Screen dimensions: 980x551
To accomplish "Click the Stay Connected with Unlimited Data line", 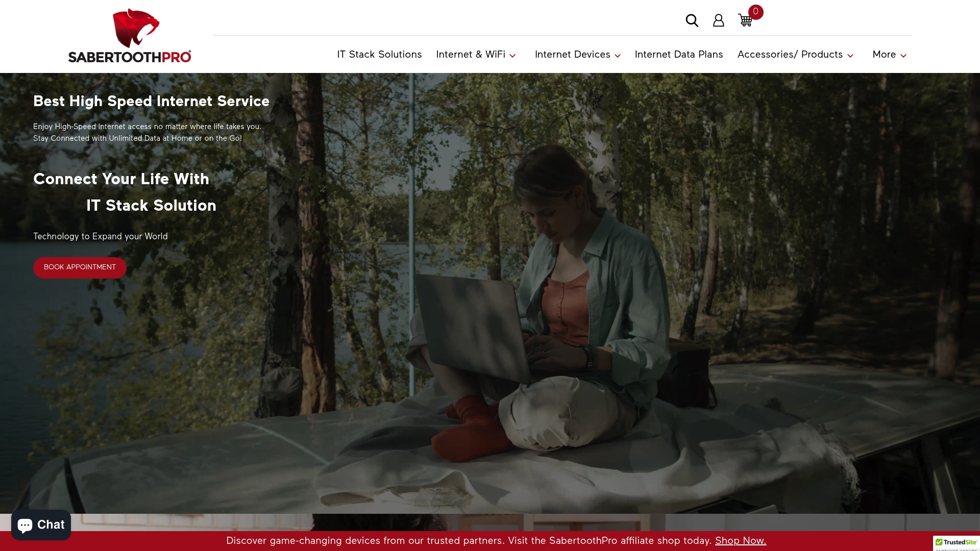I will (x=137, y=139).
